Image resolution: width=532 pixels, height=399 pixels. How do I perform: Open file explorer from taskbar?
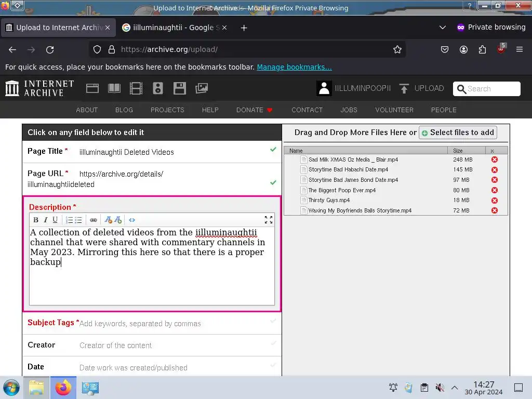pos(36,388)
